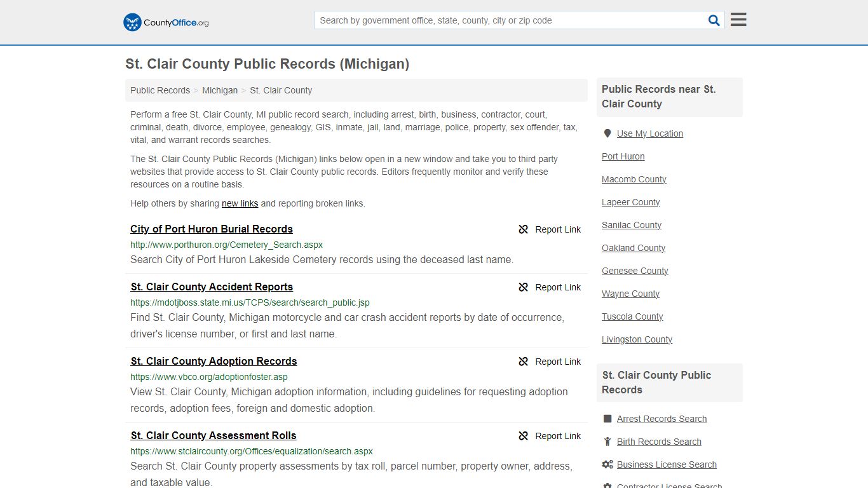Image resolution: width=868 pixels, height=488 pixels.
Task: Click sidebar 'St. Clair County Public Records' heading
Action: point(656,383)
